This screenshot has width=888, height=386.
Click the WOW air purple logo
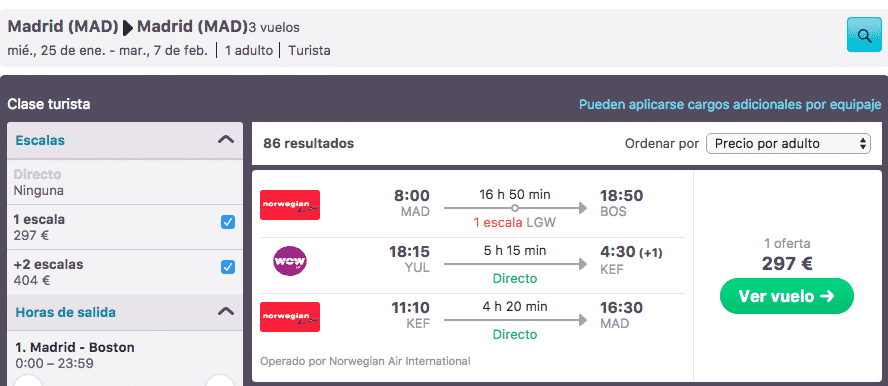pos(290,261)
